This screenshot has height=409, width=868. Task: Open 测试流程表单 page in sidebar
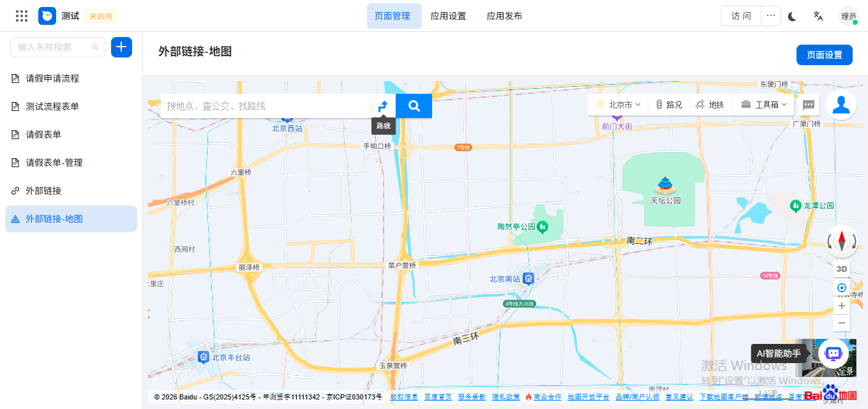[x=71, y=107]
